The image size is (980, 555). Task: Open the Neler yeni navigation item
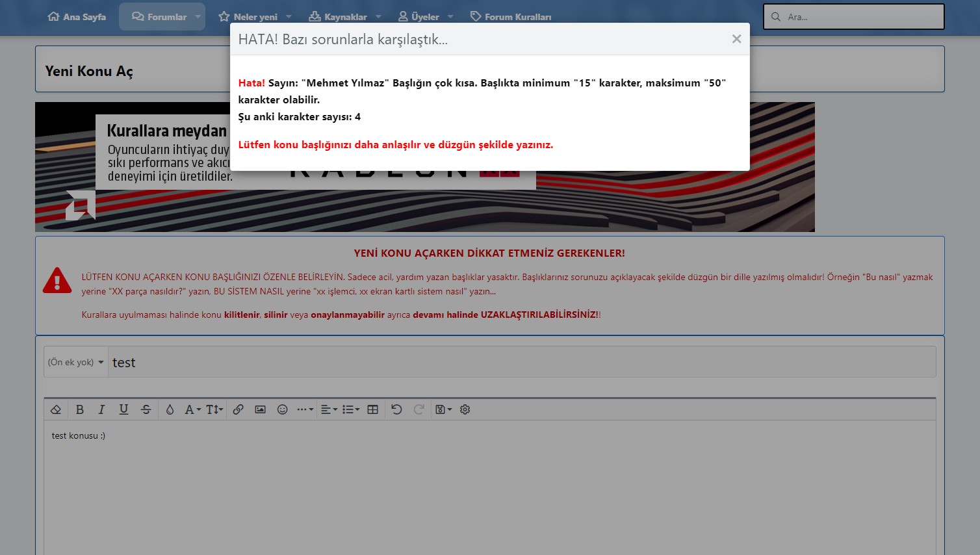[x=248, y=17]
